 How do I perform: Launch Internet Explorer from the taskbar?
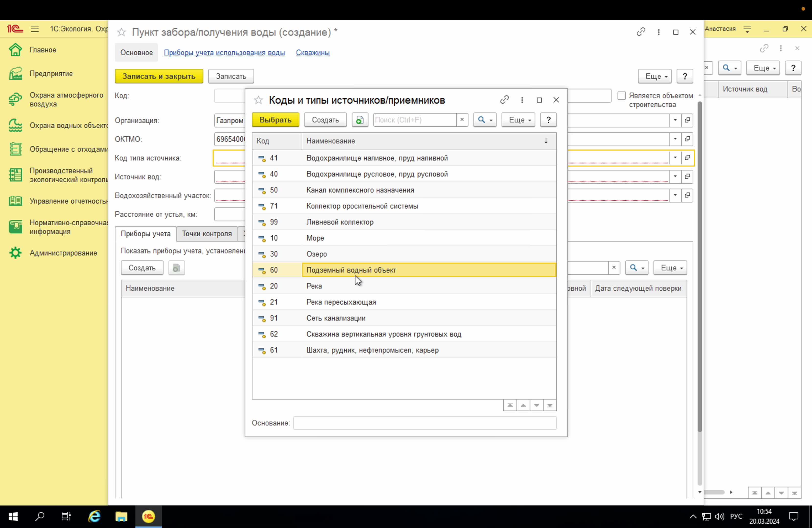tap(94, 517)
